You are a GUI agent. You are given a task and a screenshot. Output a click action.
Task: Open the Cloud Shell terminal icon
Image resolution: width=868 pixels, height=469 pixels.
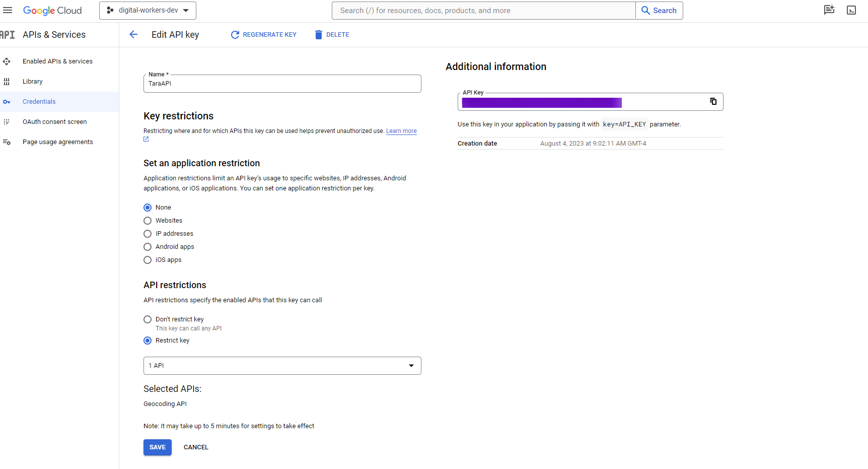coord(851,10)
